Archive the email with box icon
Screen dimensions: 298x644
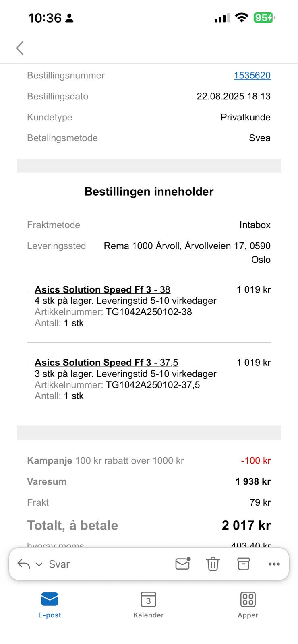point(243,564)
